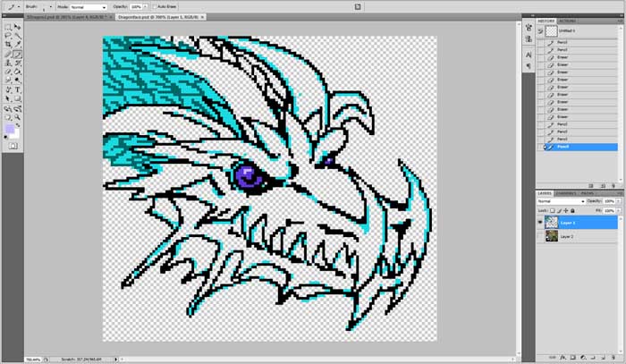Click the foreground color swatch
Image resolution: width=626 pixels, height=364 pixels.
[9, 129]
